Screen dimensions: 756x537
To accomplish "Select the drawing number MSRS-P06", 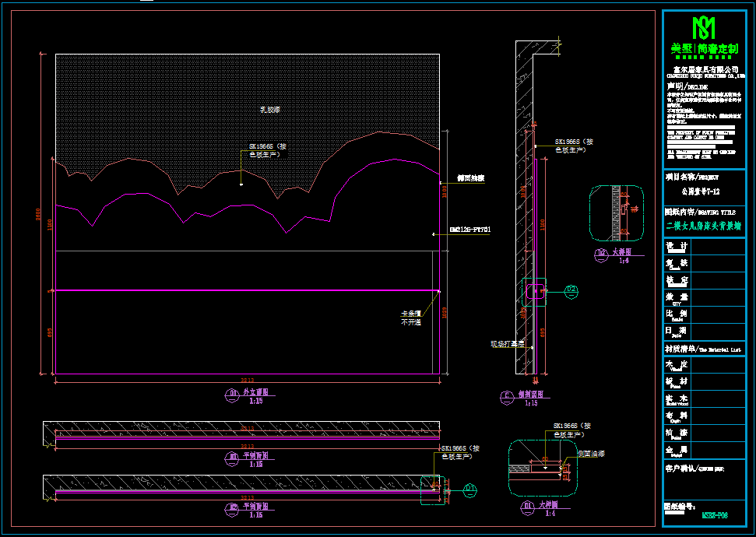I will point(714,514).
